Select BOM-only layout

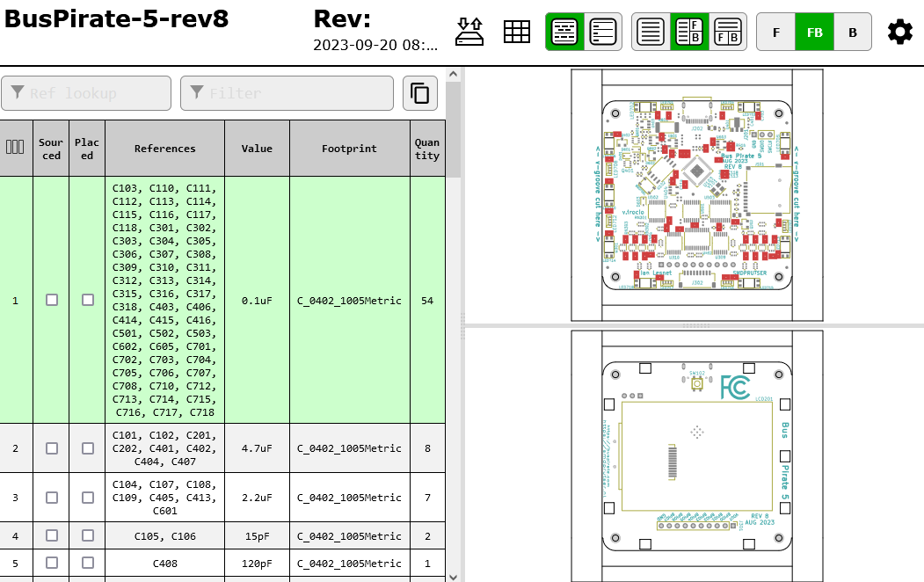pos(651,32)
